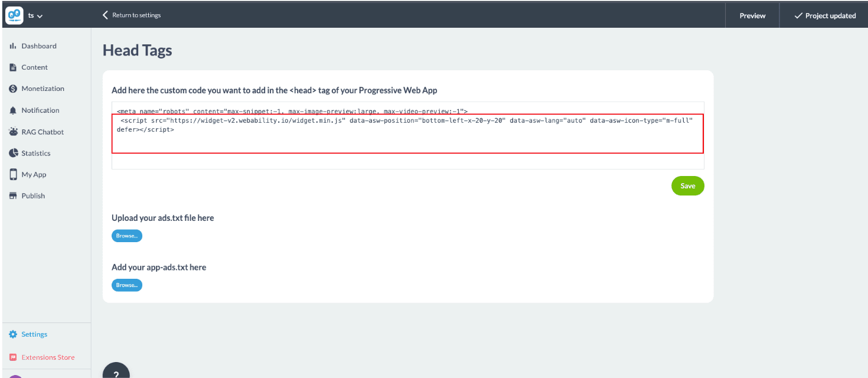Image resolution: width=868 pixels, height=378 pixels.
Task: Open Notification in the sidebar
Action: pos(40,110)
